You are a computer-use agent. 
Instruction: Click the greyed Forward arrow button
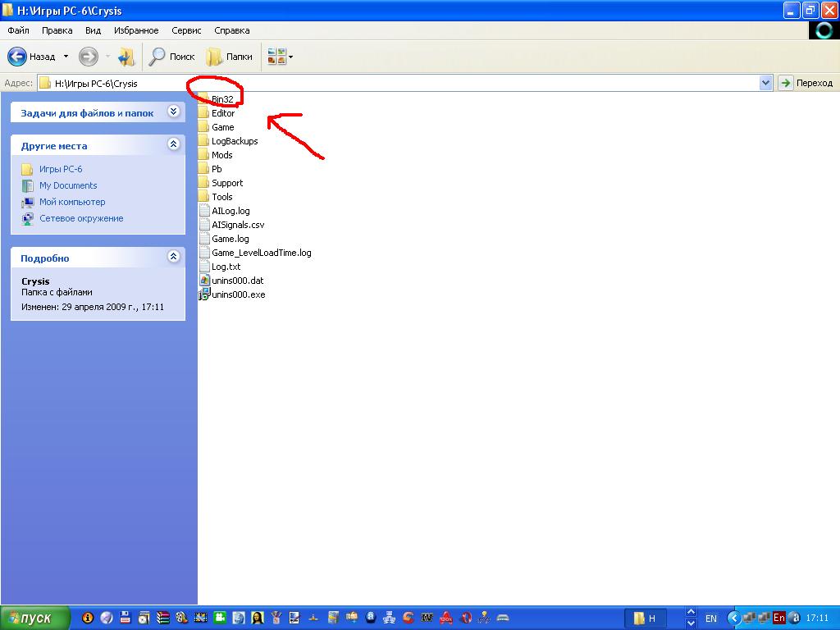pyautogui.click(x=89, y=57)
